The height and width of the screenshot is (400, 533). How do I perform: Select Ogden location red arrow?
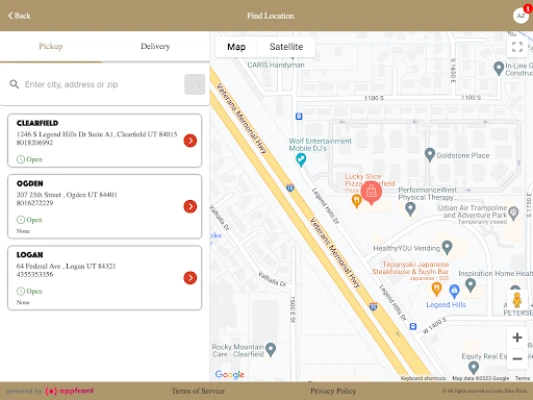(x=190, y=206)
